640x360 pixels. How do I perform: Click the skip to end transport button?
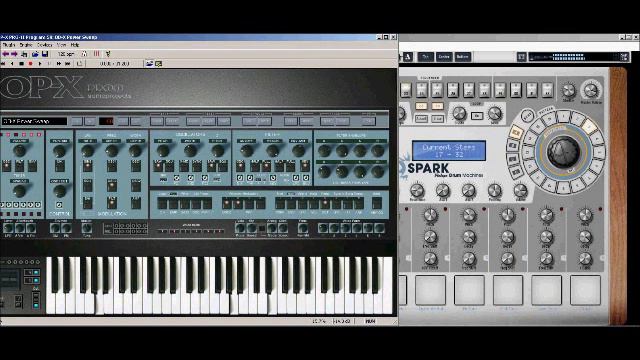click(68, 64)
